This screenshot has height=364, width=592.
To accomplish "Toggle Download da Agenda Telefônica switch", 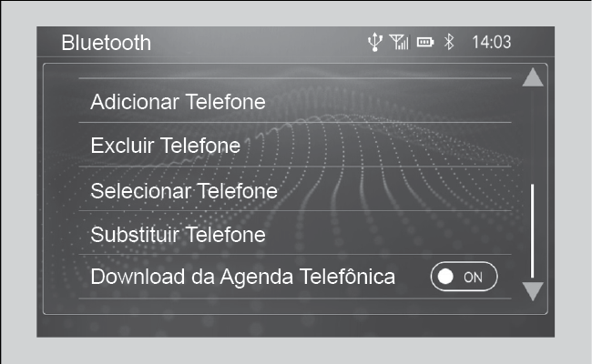I will coord(464,277).
